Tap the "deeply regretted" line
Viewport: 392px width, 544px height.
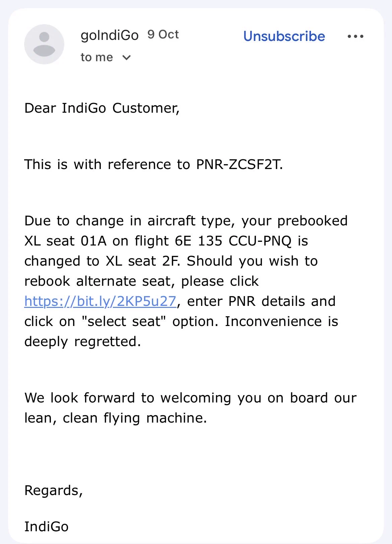(x=83, y=342)
